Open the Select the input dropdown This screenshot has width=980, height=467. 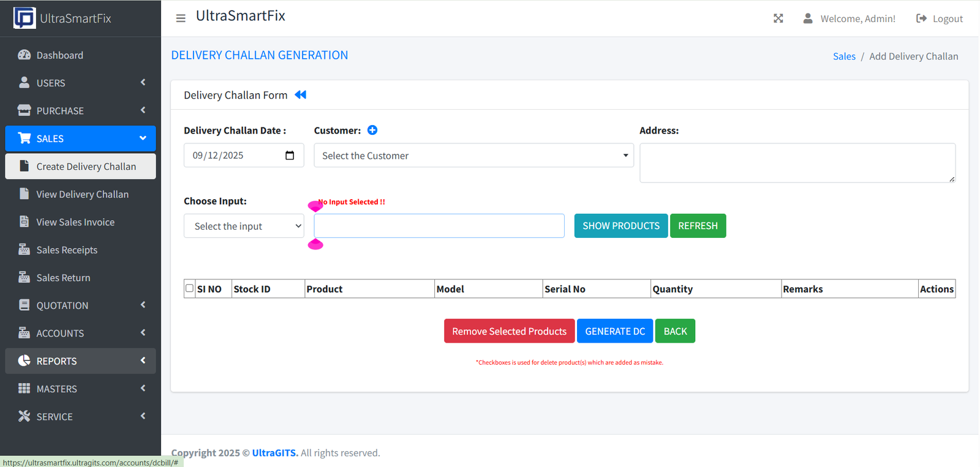(244, 226)
